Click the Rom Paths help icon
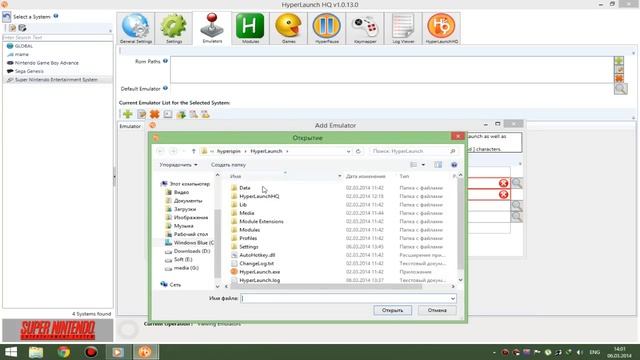This screenshot has height=360, width=640. (165, 61)
